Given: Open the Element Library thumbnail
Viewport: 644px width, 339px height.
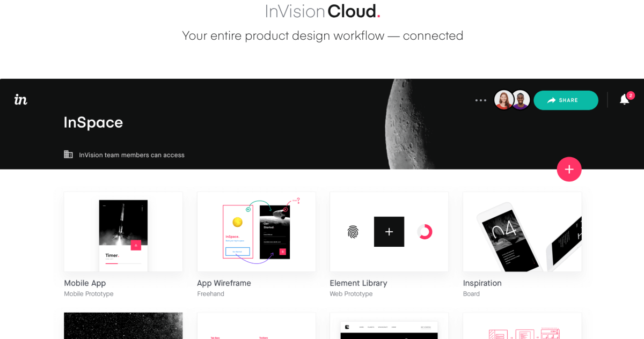Looking at the screenshot, I should tap(389, 232).
